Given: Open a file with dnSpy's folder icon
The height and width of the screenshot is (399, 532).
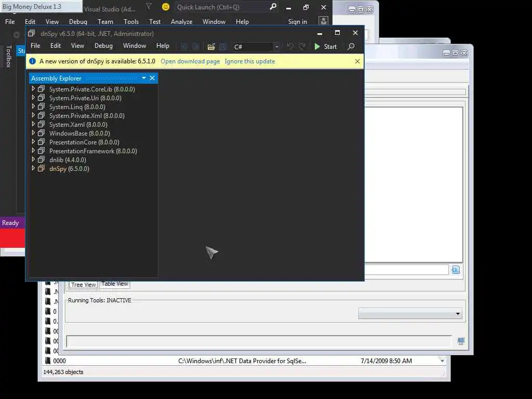Looking at the screenshot, I should click(x=211, y=46).
